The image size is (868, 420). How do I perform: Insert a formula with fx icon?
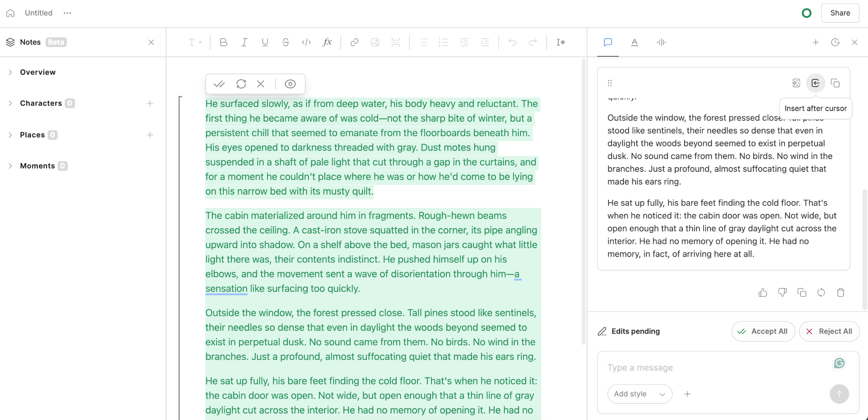pos(327,42)
